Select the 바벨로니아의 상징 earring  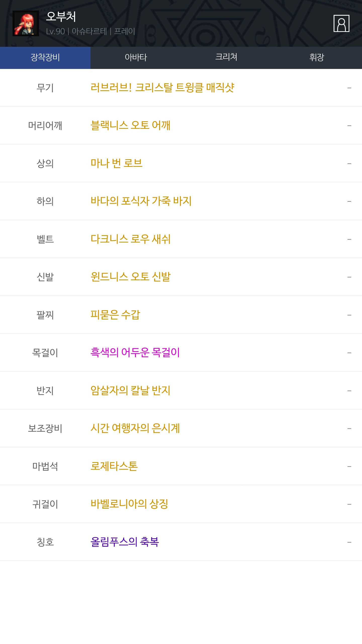(x=129, y=504)
